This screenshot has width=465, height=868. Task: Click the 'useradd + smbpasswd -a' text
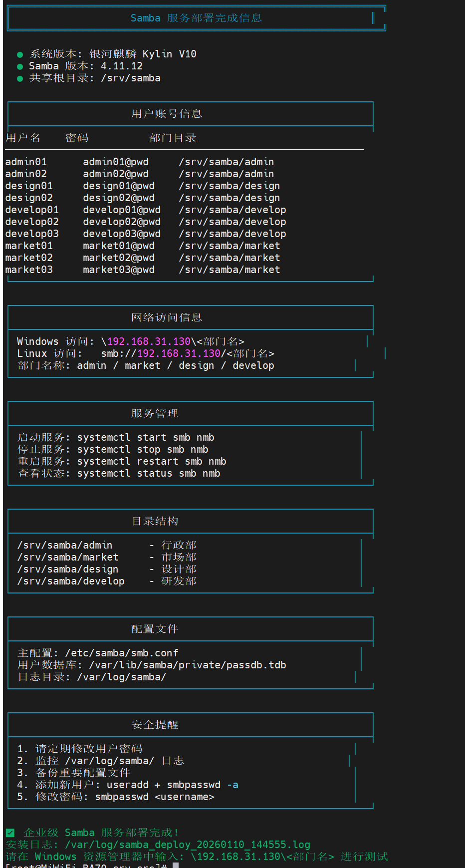(173, 785)
